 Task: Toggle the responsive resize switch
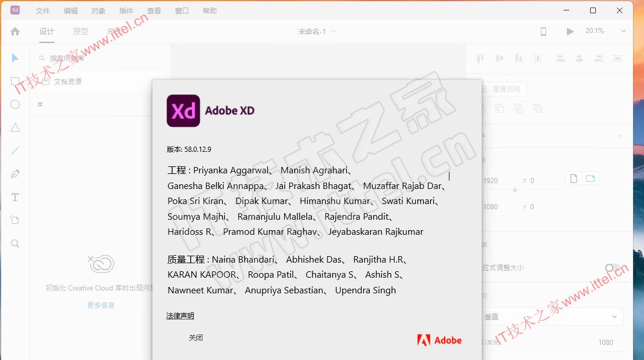click(x=612, y=268)
